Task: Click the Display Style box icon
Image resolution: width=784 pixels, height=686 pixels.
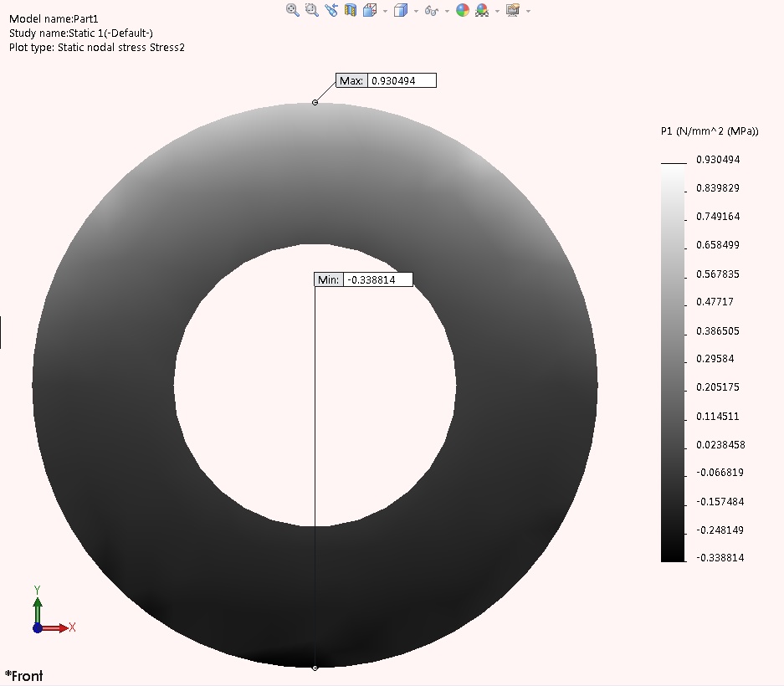Action: click(401, 10)
